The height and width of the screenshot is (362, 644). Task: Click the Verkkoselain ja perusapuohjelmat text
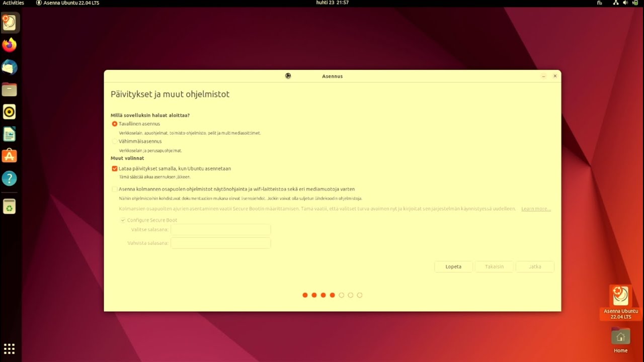coord(150,150)
